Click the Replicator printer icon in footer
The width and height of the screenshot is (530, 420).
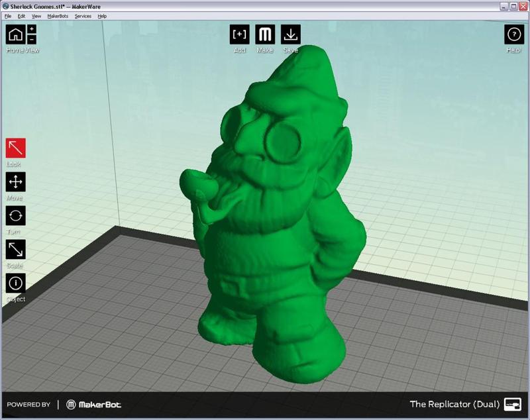513,404
